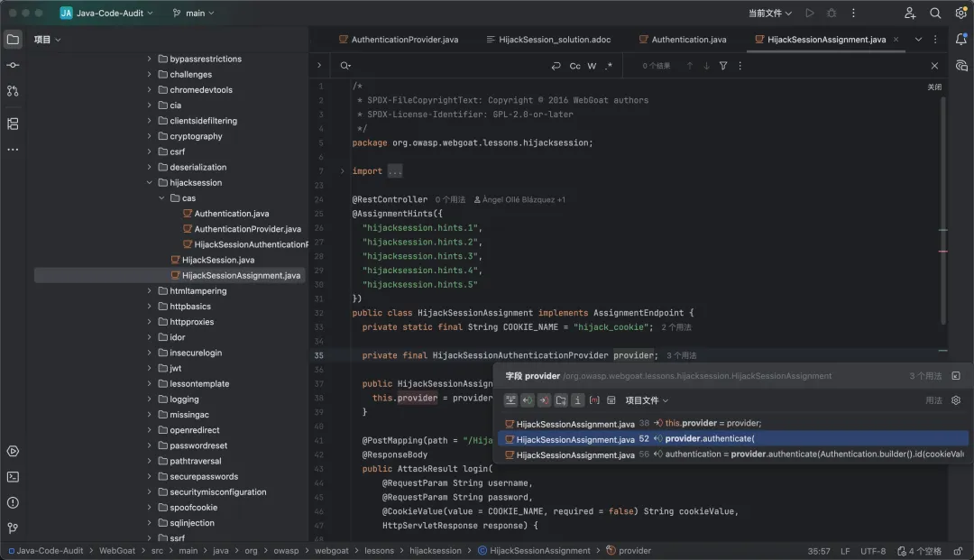Image resolution: width=974 pixels, height=560 pixels.
Task: Open the usages popup settings gear
Action: 956,400
